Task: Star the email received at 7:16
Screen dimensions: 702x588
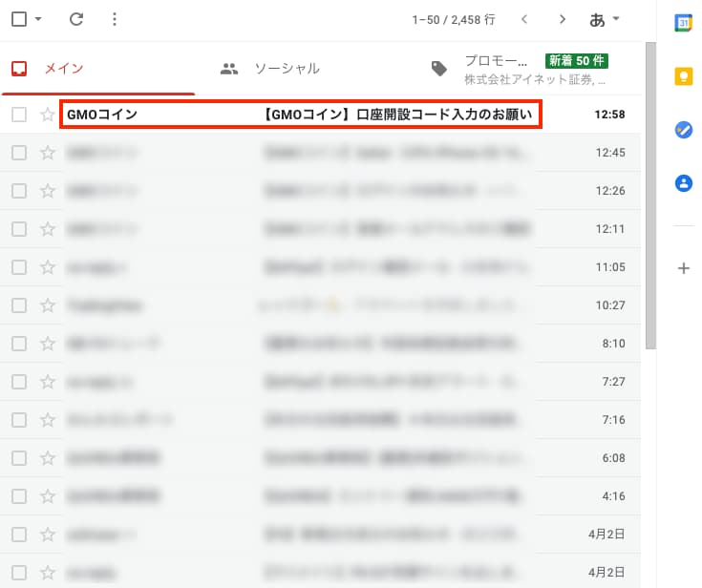Action: coord(48,420)
